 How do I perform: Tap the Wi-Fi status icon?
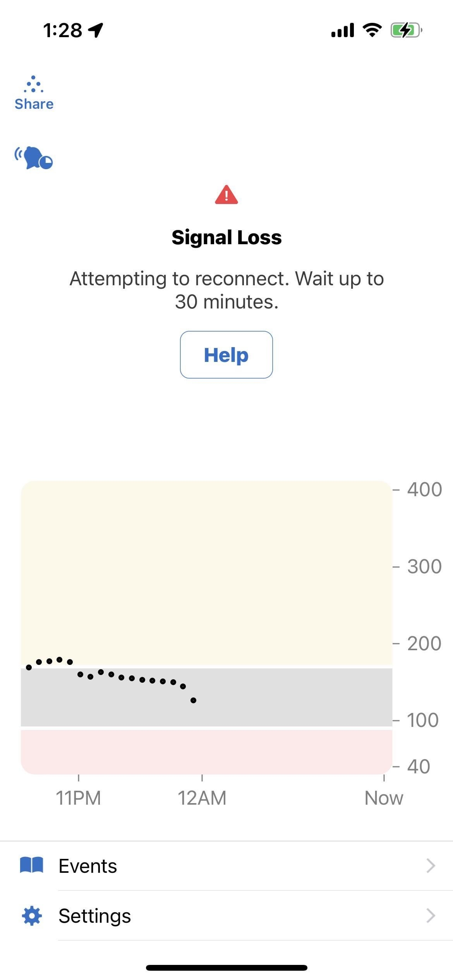[372, 30]
